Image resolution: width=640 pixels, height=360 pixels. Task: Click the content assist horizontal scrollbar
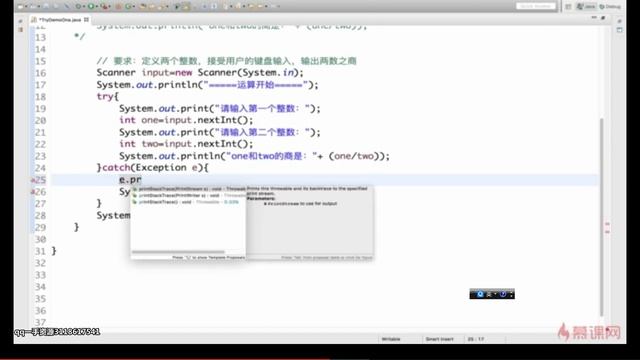[x=178, y=252]
